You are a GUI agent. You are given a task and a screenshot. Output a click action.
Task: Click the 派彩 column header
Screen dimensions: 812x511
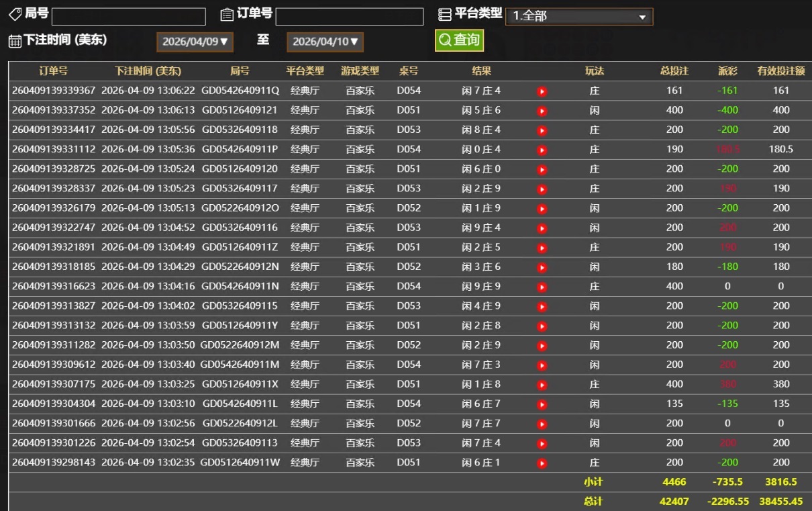pyautogui.click(x=727, y=71)
